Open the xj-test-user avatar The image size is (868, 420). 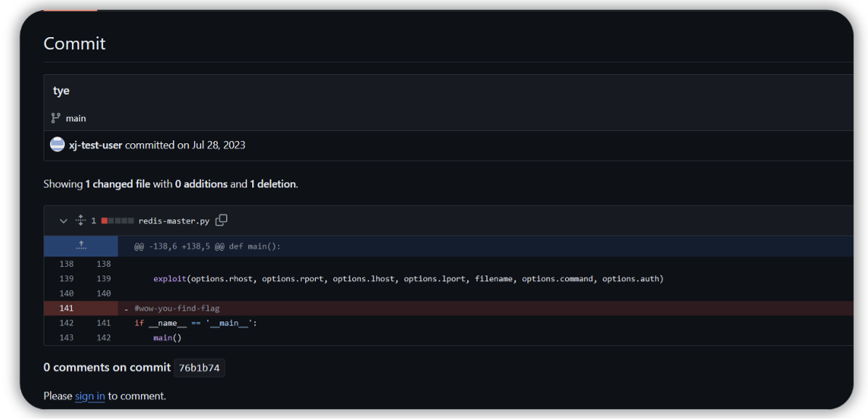(57, 145)
